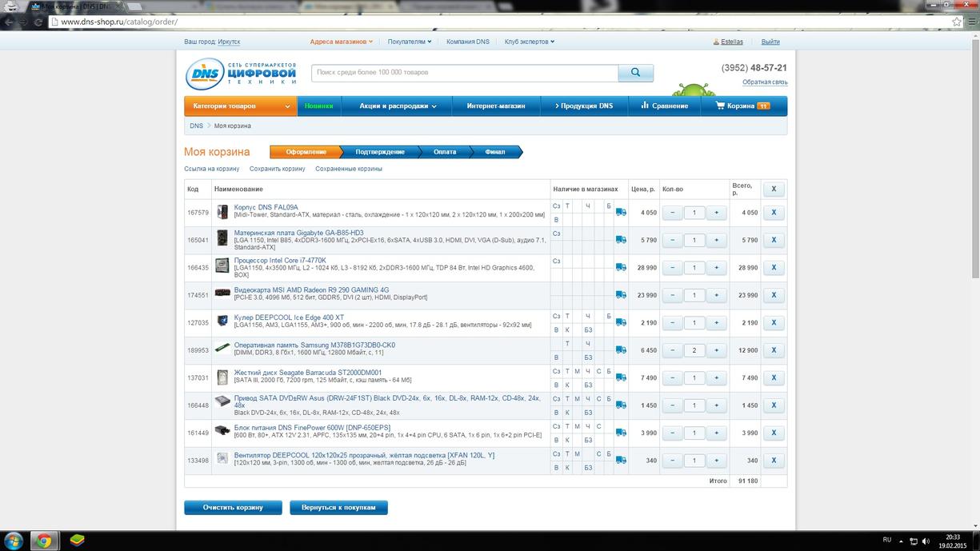980x551 pixels.
Task: Increase quantity of Корпус DNS FAL09A
Action: coord(716,213)
